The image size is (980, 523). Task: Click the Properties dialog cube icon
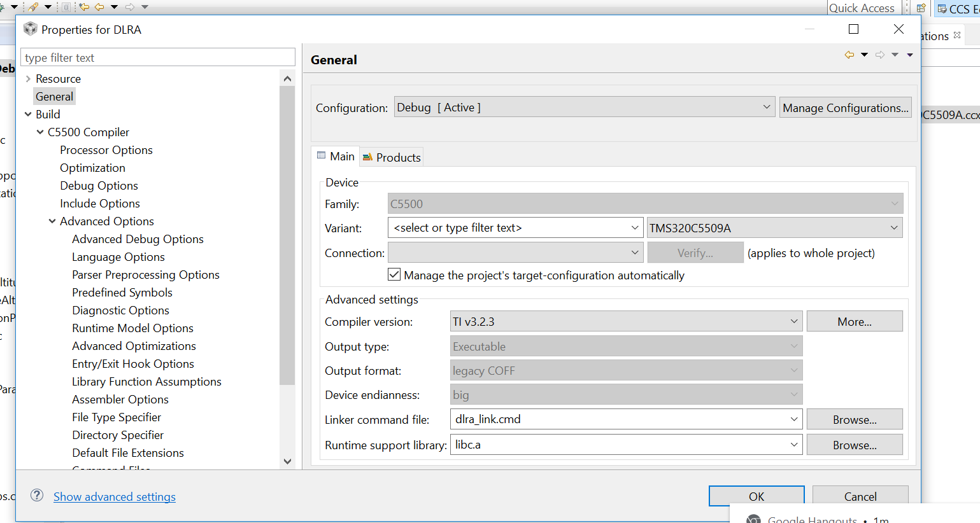(x=30, y=29)
